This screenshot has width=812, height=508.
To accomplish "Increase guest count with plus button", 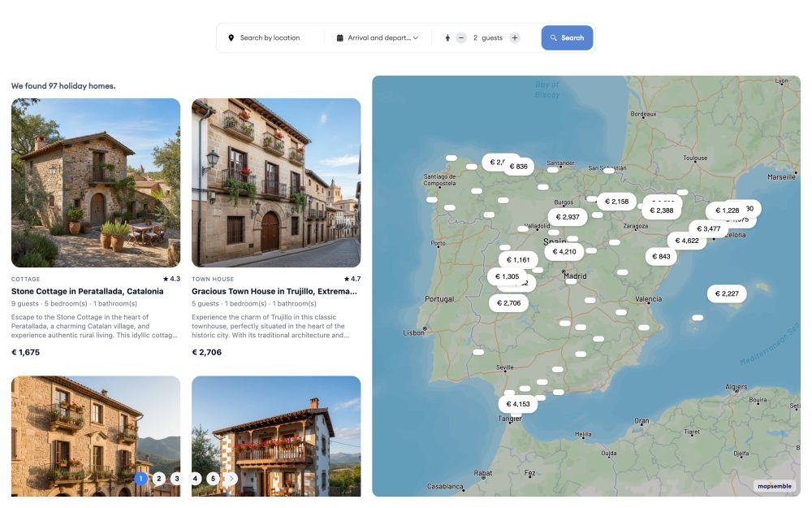I will (514, 38).
